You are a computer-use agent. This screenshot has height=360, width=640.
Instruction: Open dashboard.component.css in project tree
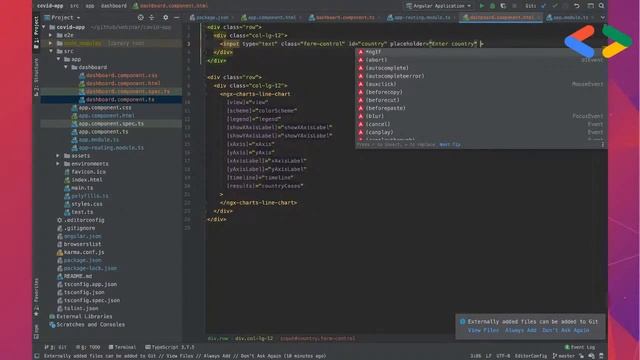coord(122,76)
